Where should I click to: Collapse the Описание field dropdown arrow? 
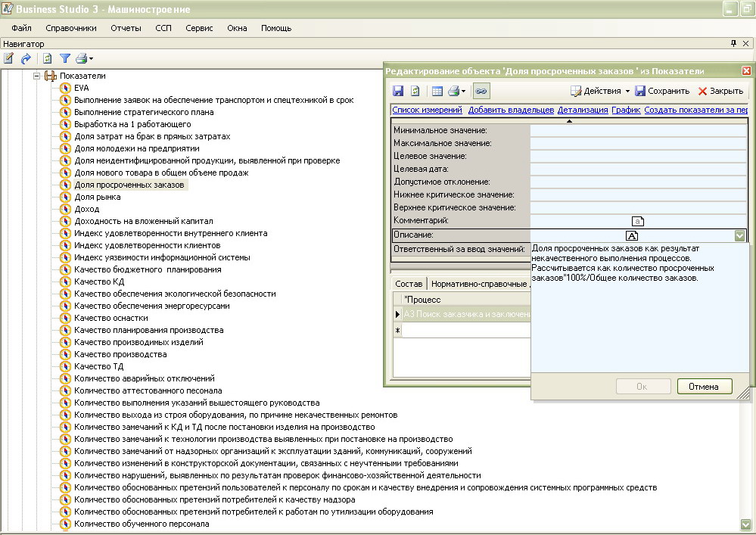click(x=739, y=235)
